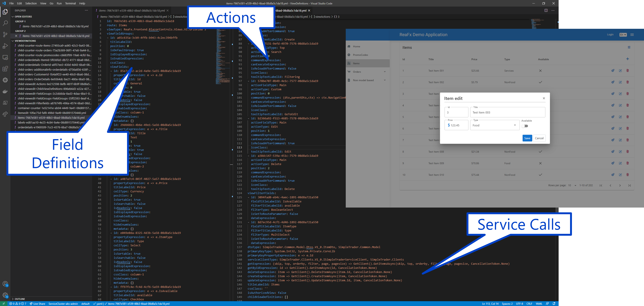Open the PowerShell view icon in activity bar
This screenshot has height=306, width=644.
[x=5, y=103]
